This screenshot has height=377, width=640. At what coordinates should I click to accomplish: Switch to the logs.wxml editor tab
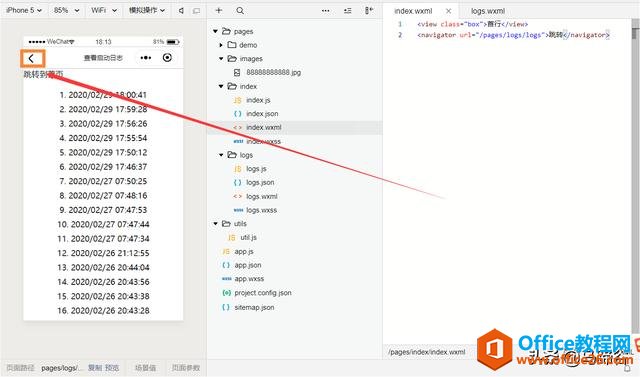pos(488,11)
